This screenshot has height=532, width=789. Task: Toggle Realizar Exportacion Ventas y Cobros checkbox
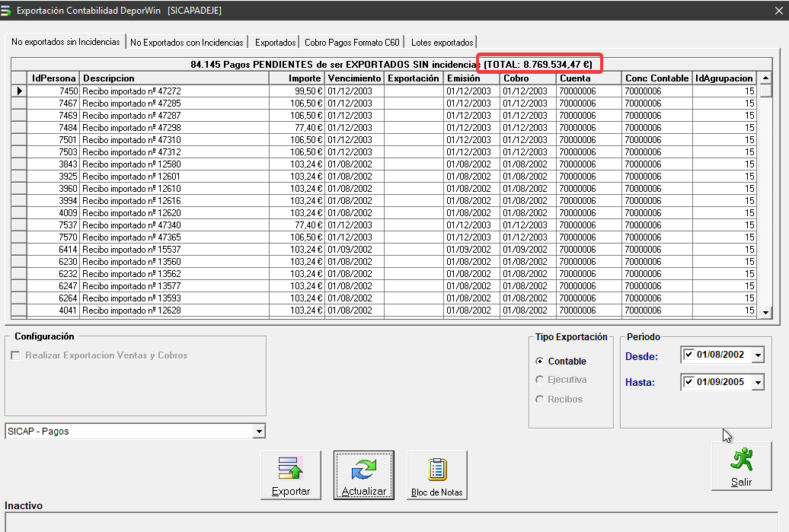tap(15, 355)
